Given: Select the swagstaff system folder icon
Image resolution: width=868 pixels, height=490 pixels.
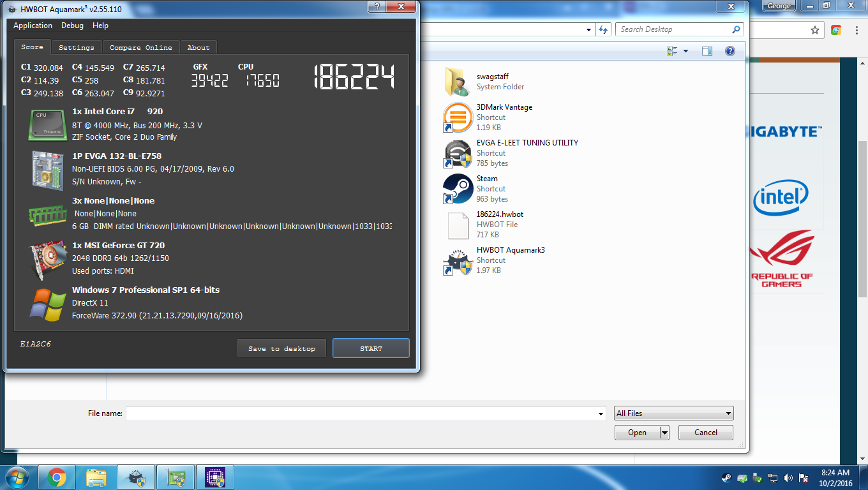Looking at the screenshot, I should pos(458,81).
